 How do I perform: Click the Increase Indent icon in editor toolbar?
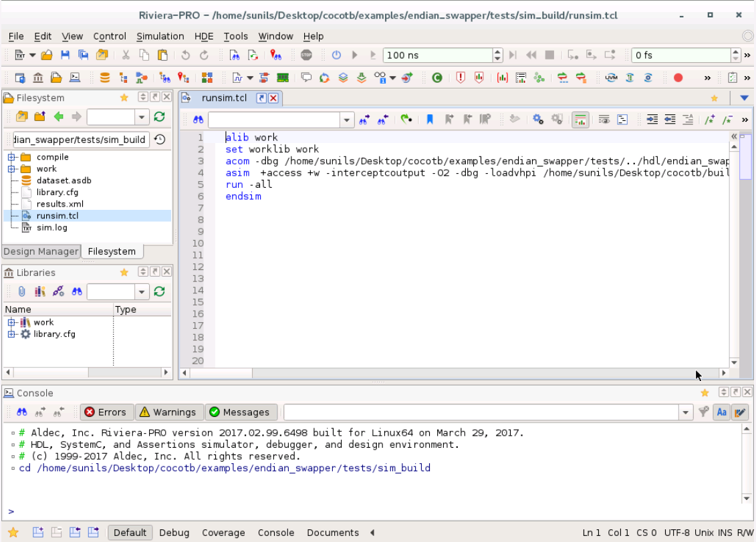[652, 119]
